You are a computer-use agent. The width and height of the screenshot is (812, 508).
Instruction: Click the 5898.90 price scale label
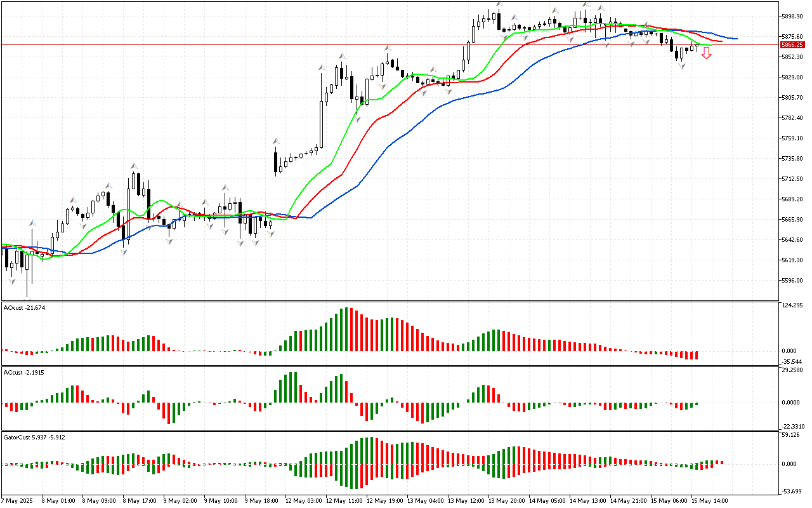tap(792, 16)
